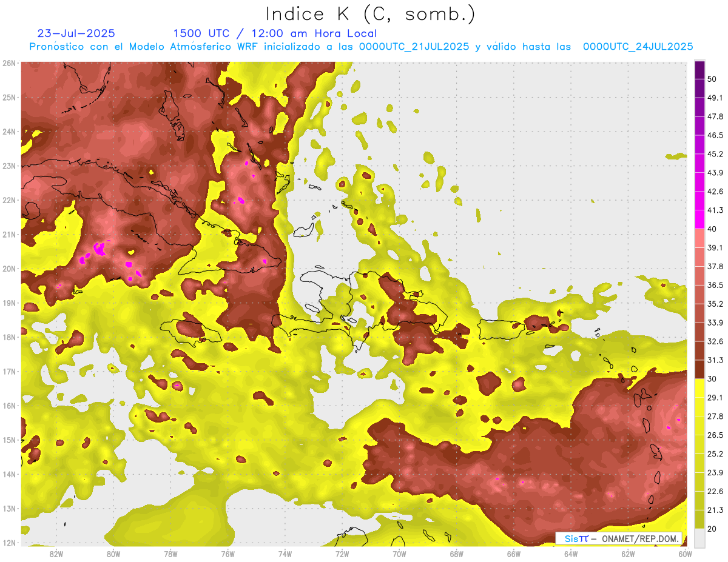Click the 22N latitude label
This screenshot has height=562, width=728.
[8, 200]
